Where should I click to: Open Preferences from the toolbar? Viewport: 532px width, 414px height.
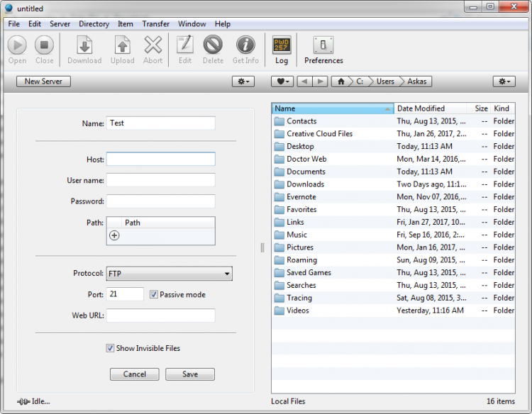(x=323, y=45)
